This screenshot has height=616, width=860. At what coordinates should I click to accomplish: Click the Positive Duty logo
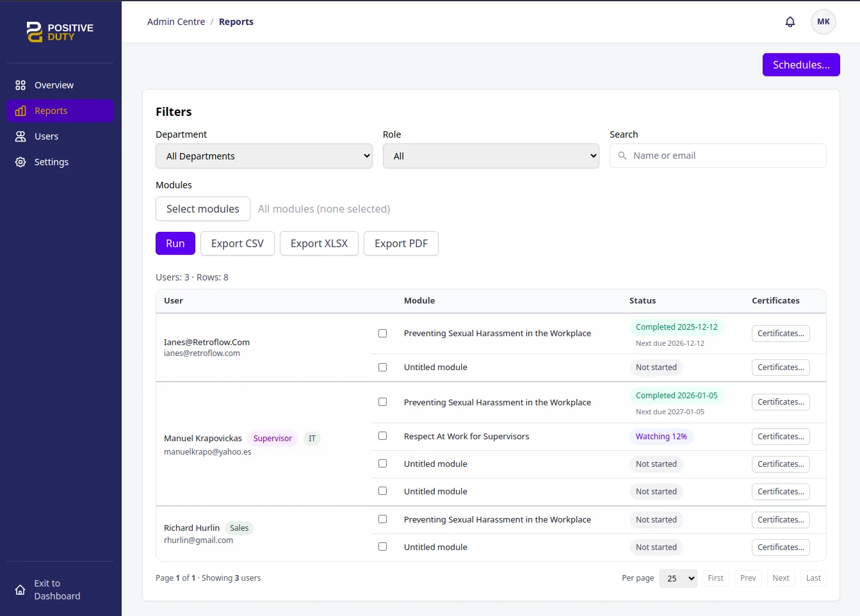60,32
